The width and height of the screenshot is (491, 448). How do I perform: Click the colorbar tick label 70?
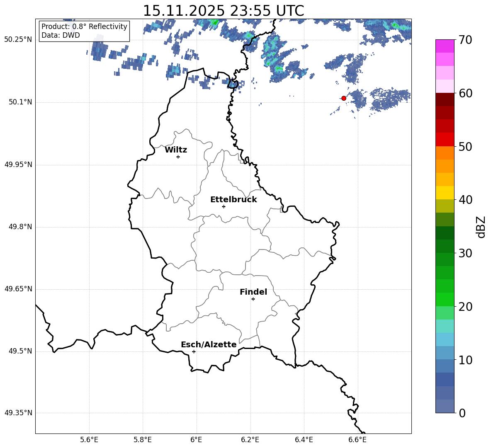click(x=465, y=40)
